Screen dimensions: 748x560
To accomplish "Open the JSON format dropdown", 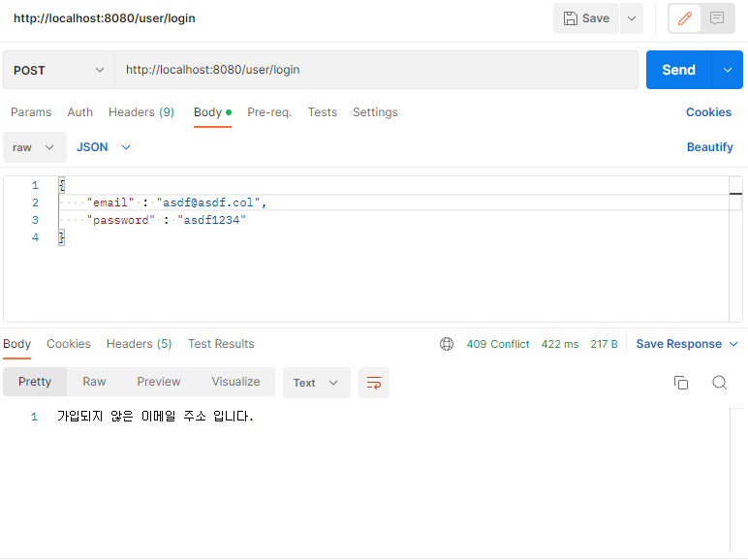I will click(x=104, y=147).
